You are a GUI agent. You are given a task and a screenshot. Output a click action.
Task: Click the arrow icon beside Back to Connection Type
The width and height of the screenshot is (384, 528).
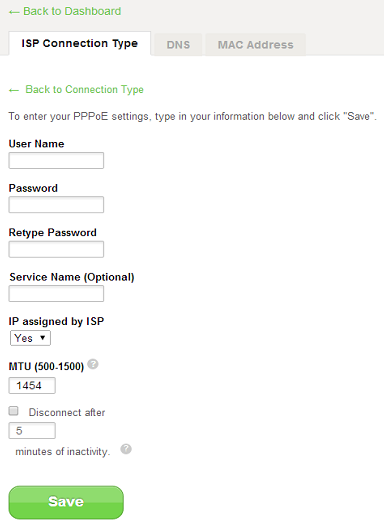[14, 90]
